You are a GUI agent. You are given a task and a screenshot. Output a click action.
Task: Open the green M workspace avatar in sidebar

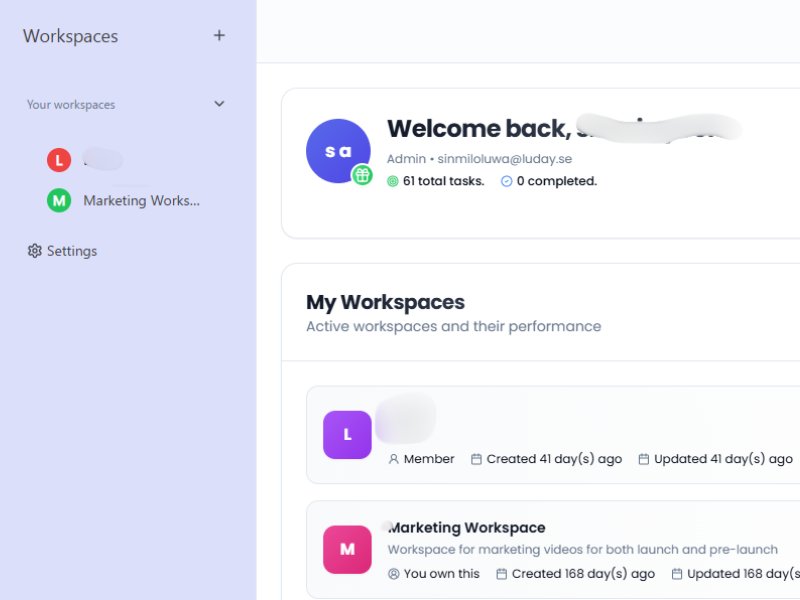[59, 201]
